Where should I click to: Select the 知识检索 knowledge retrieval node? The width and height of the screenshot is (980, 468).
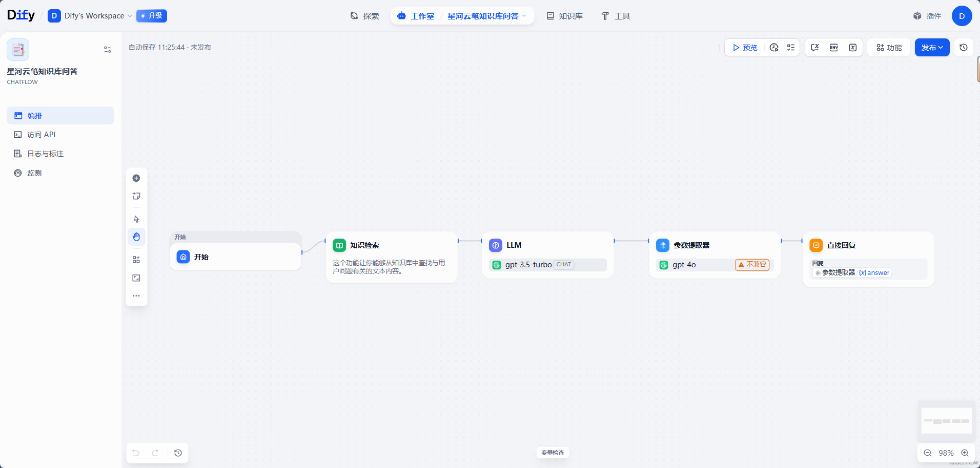pyautogui.click(x=392, y=257)
